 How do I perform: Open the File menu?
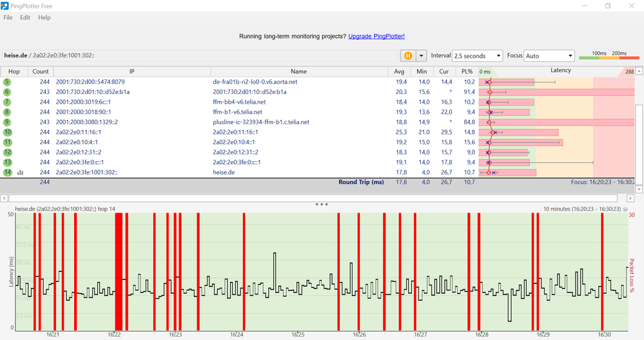pyautogui.click(x=8, y=17)
